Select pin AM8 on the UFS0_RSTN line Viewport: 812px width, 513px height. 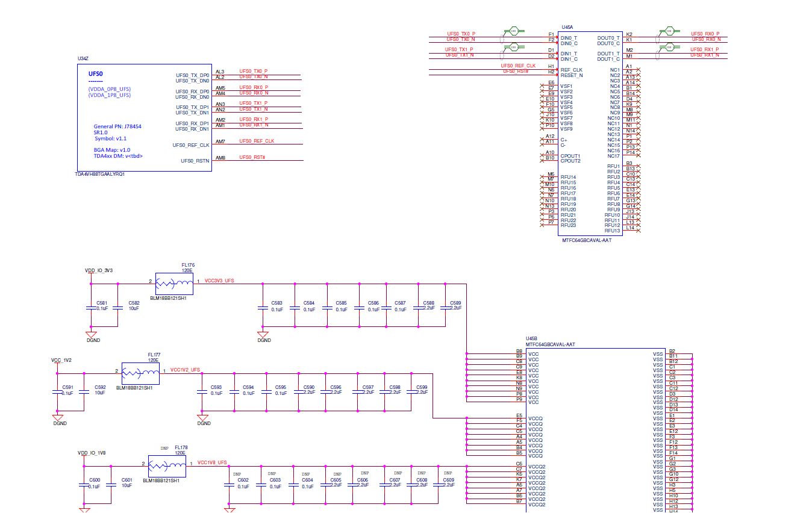coord(220,158)
